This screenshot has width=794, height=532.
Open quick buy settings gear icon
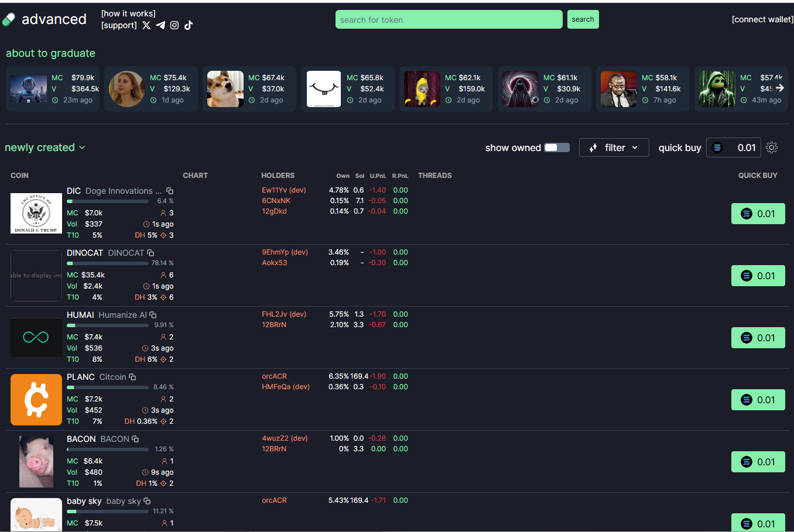(772, 147)
